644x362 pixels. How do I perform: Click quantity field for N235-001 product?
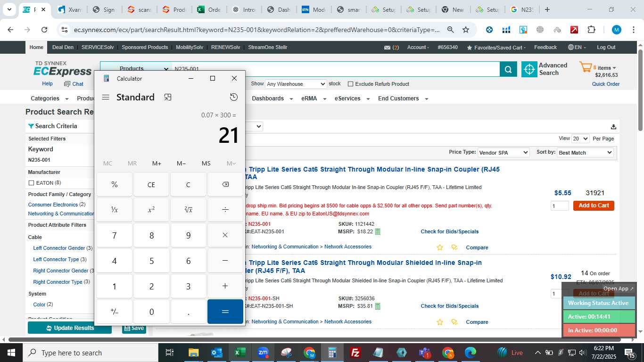coord(560,206)
